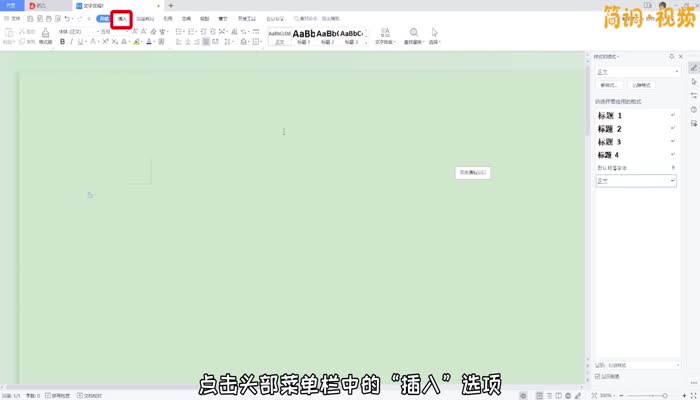Open the borders dropdown arrow
Image resolution: width=700 pixels, height=400 pixels.
(x=261, y=42)
